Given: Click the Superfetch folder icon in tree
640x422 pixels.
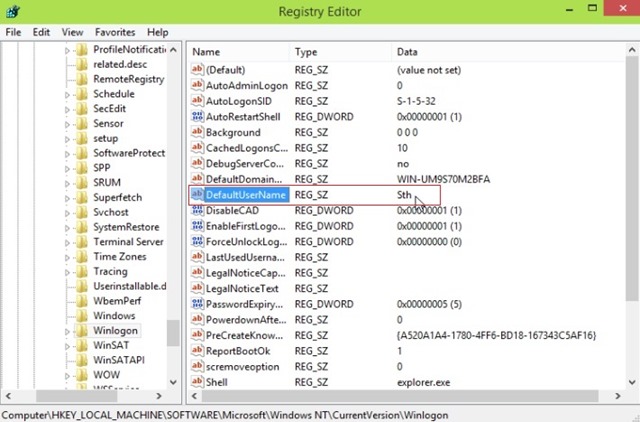Looking at the screenshot, I should click(x=82, y=198).
